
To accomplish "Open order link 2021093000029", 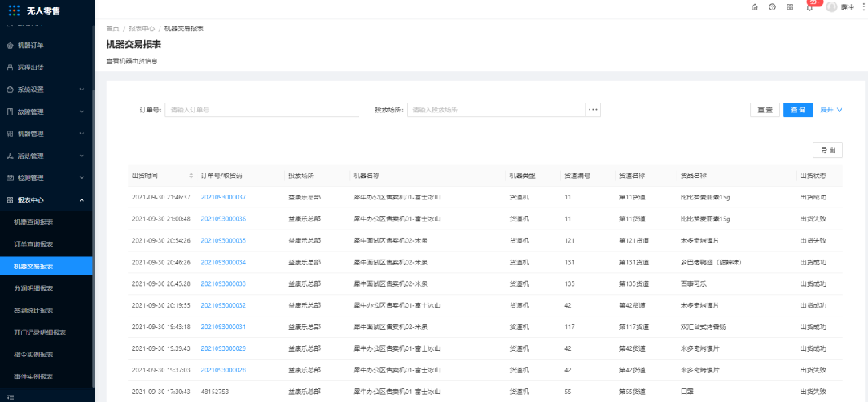I will [223, 348].
